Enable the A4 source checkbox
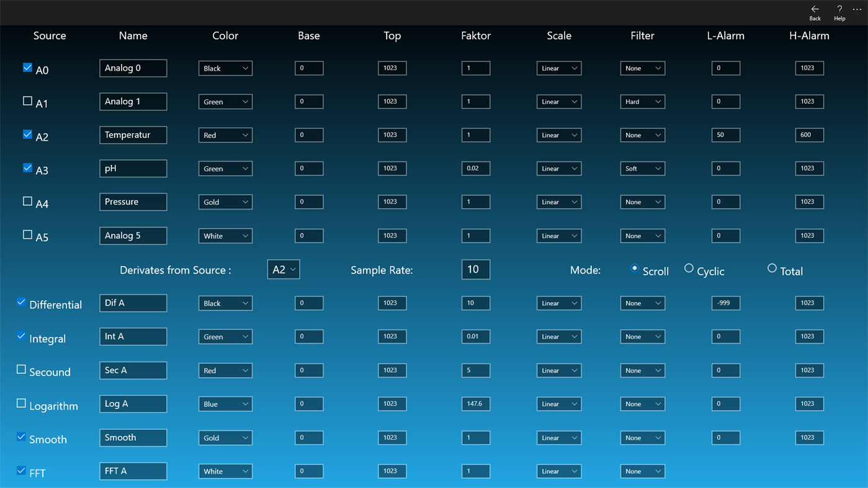868x488 pixels. [x=27, y=202]
